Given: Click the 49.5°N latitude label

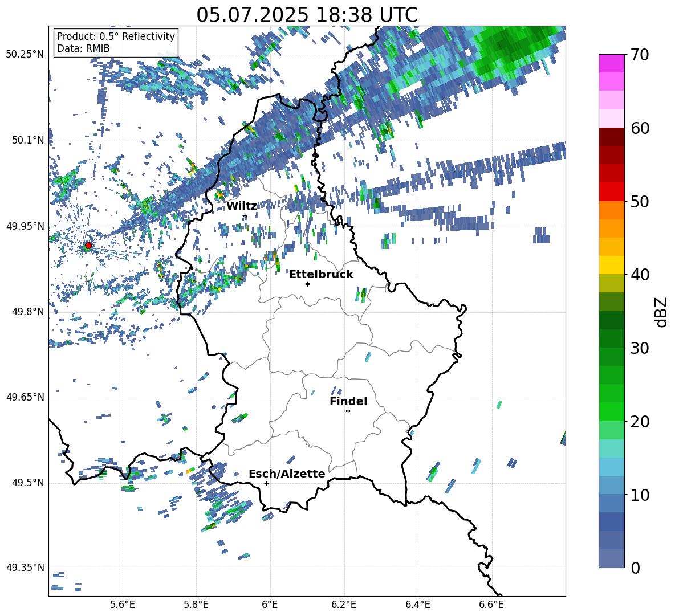Looking at the screenshot, I should point(28,482).
